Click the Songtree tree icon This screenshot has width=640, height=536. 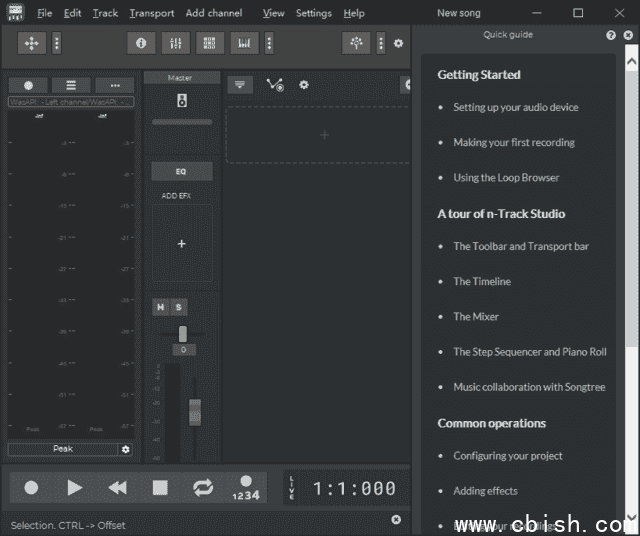click(x=356, y=43)
